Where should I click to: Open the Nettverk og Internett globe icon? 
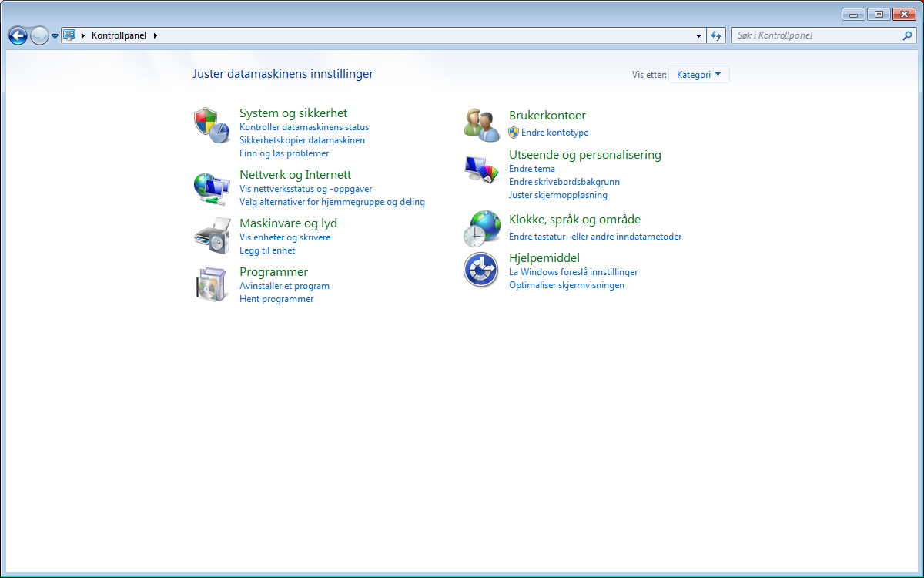coord(211,188)
